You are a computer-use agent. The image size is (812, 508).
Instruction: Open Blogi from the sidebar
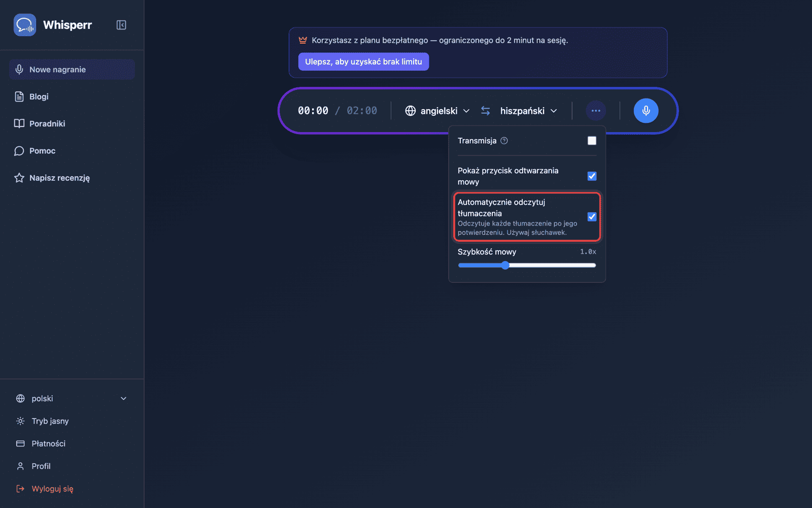pyautogui.click(x=72, y=97)
